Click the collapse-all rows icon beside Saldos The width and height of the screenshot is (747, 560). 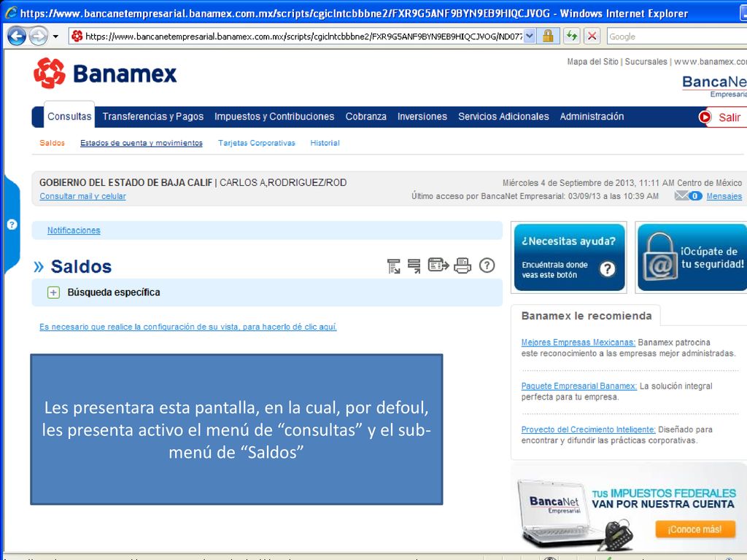point(414,265)
